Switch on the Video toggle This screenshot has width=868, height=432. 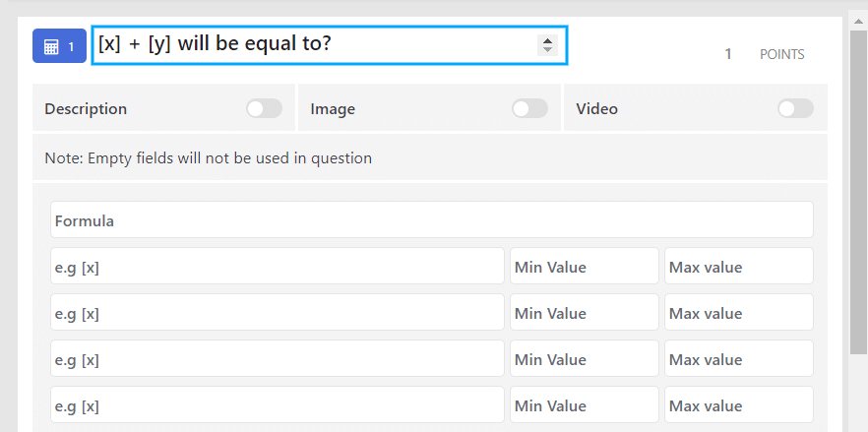tap(795, 108)
